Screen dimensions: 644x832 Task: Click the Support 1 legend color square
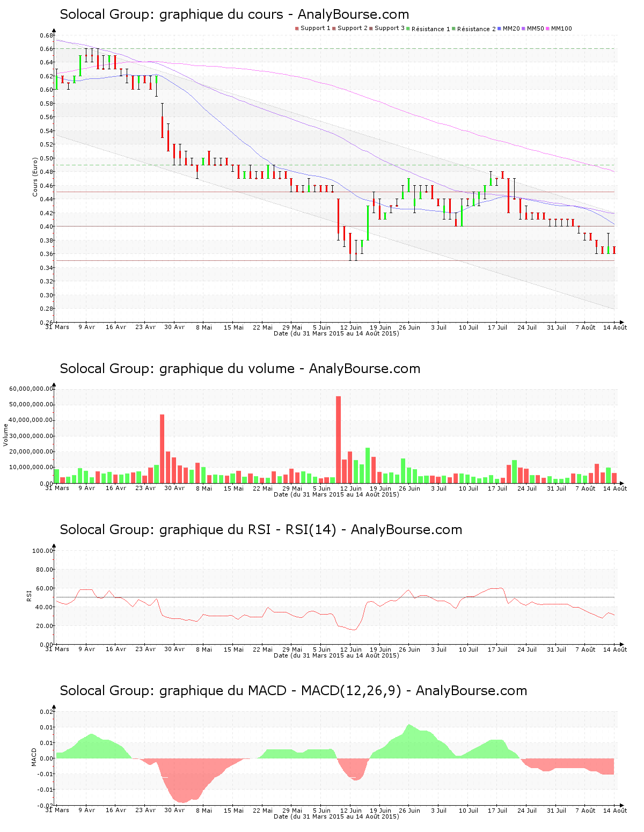click(297, 28)
